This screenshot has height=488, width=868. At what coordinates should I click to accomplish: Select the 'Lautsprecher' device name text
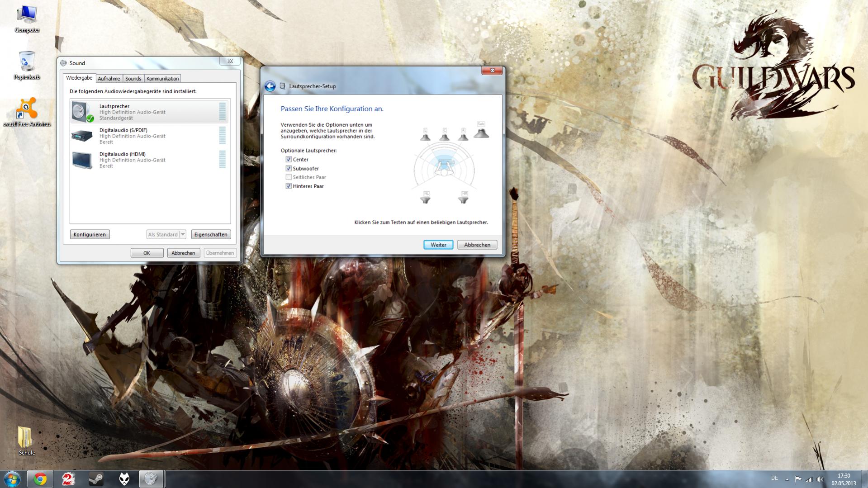point(114,106)
